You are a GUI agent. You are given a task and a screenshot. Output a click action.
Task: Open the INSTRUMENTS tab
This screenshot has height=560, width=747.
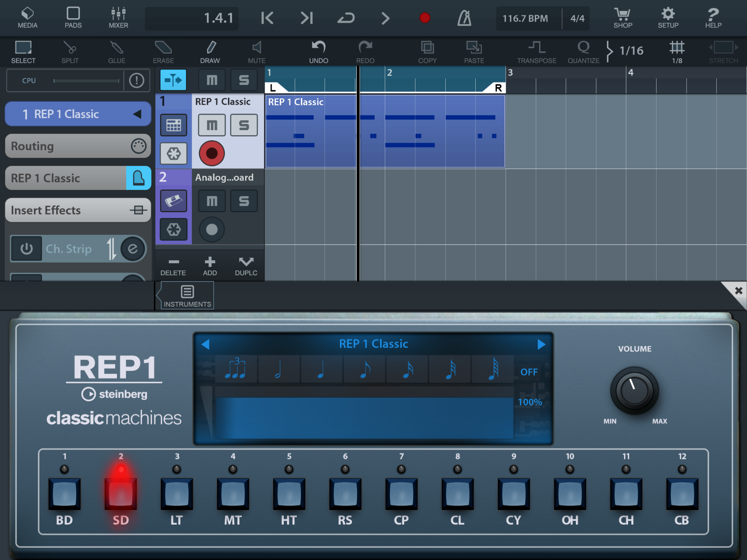tap(187, 296)
